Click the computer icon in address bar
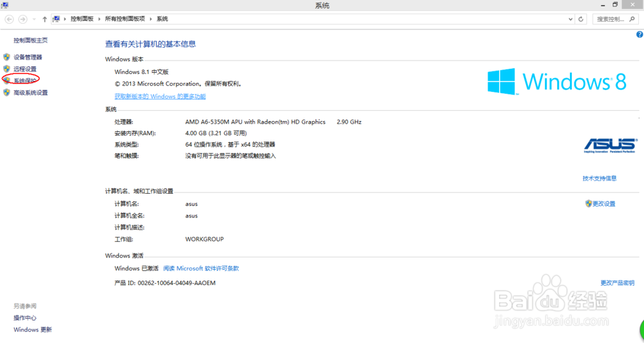This screenshot has width=644, height=343. coord(57,19)
